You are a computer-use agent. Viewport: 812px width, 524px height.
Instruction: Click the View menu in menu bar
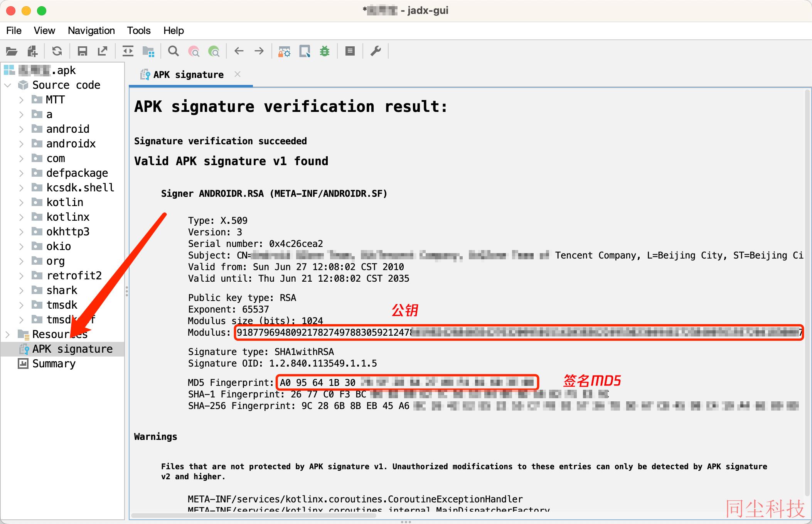(45, 30)
